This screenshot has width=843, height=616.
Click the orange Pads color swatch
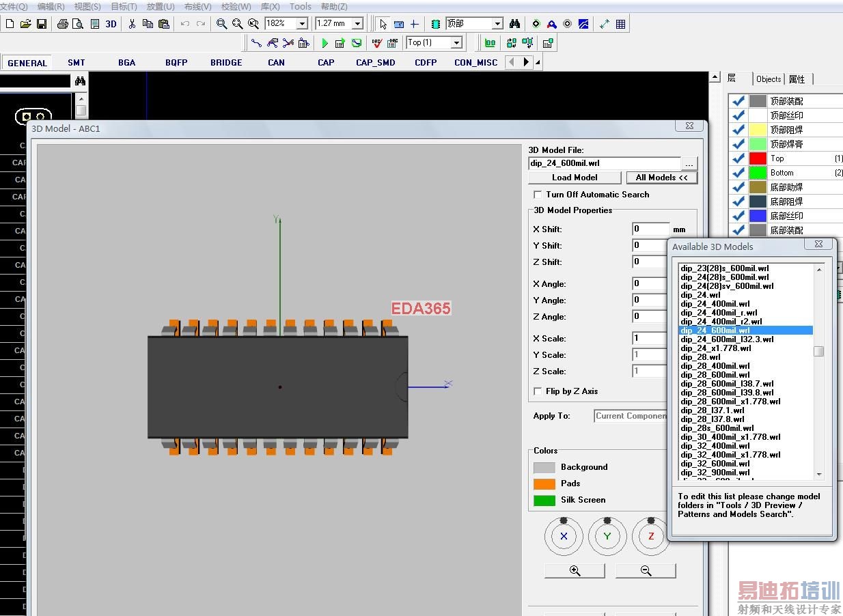(x=544, y=484)
